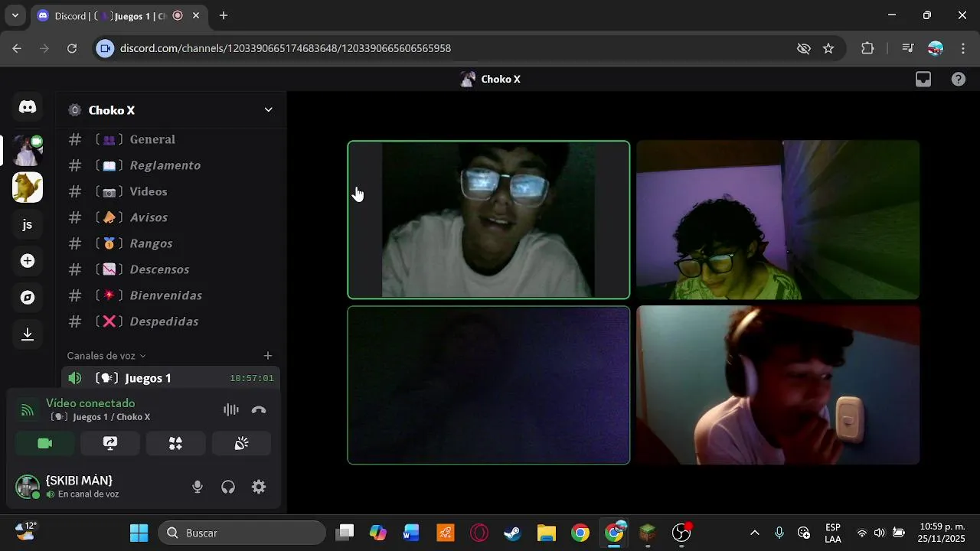Image resolution: width=980 pixels, height=551 pixels.
Task: Explore discoverable servers compass icon
Action: coord(28,298)
